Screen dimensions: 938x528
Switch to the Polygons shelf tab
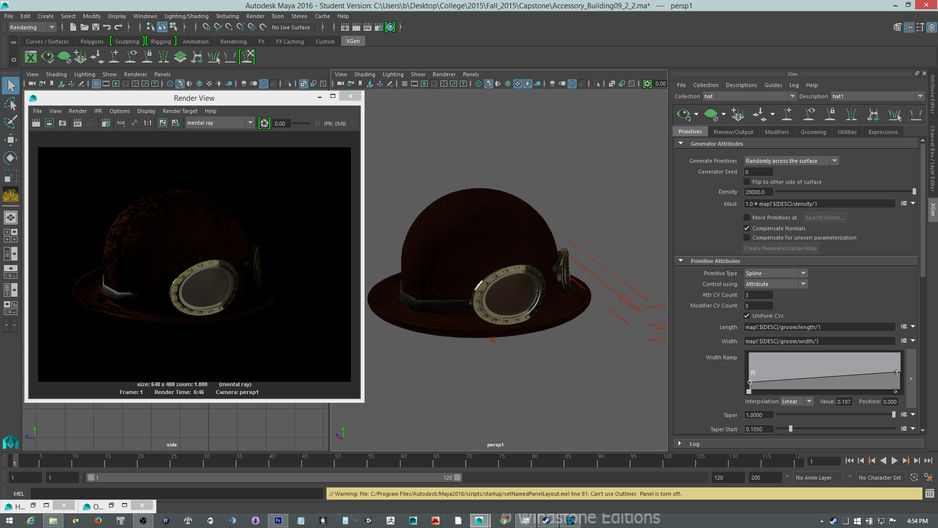[92, 41]
